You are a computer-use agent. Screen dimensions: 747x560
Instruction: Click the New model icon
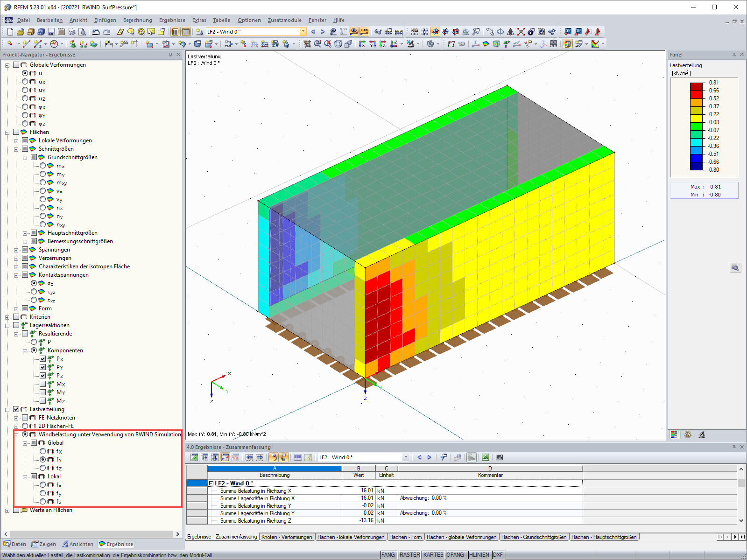[10, 32]
